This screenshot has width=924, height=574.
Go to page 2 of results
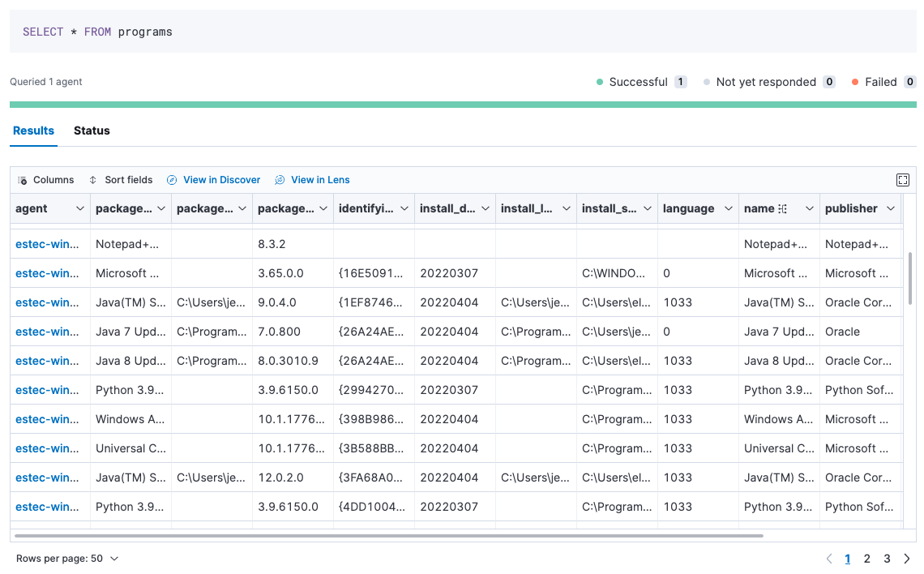866,559
